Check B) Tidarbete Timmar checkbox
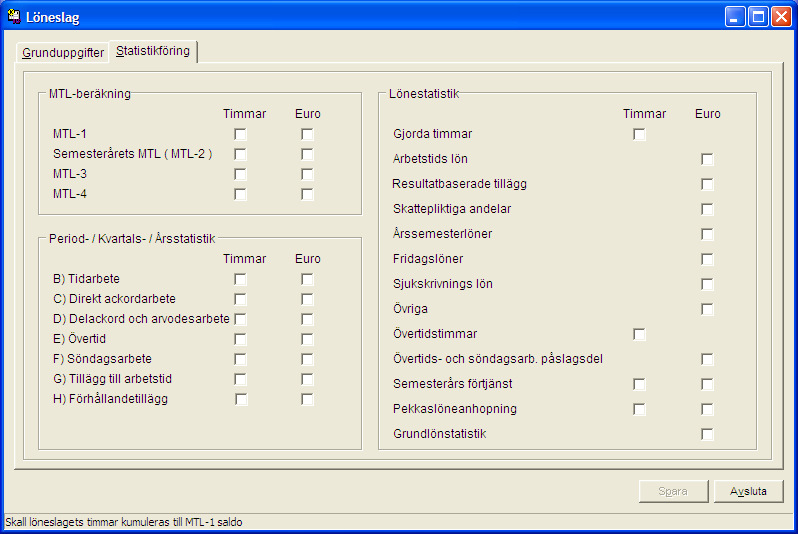Image resolution: width=798 pixels, height=534 pixels. point(240,279)
